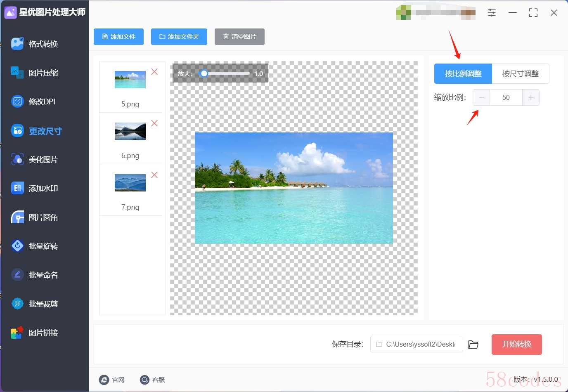568x392 pixels.
Task: Open the 批量命名 batch rename tool
Action: (x=35, y=275)
